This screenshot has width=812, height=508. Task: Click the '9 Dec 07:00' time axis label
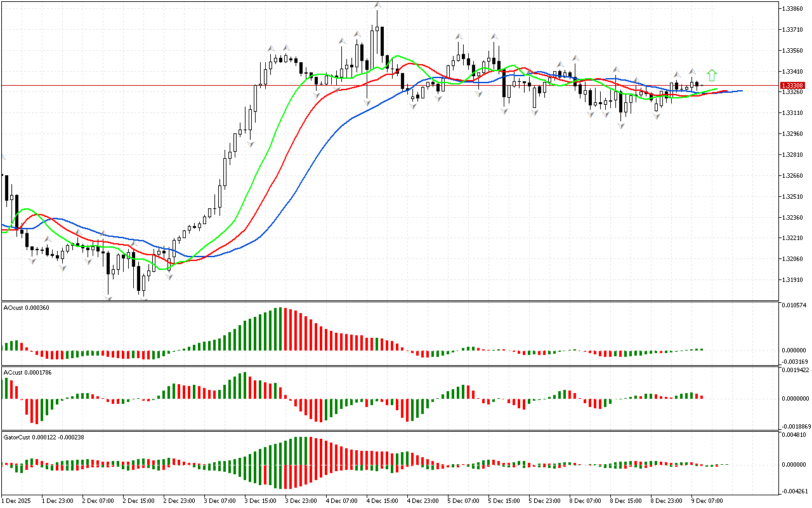pos(707,500)
